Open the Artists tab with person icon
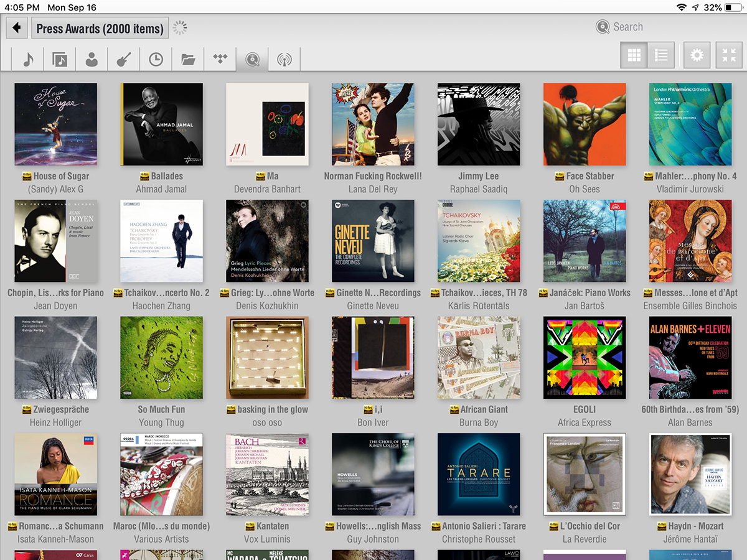Viewport: 747px width, 560px height. pyautogui.click(x=92, y=59)
